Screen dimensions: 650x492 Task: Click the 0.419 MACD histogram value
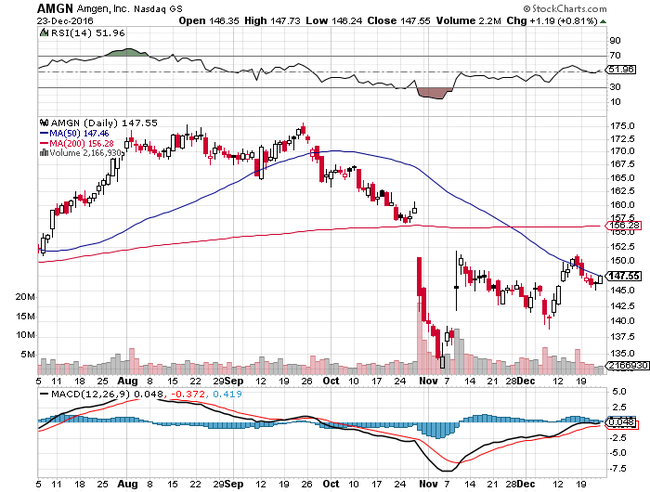click(x=227, y=394)
